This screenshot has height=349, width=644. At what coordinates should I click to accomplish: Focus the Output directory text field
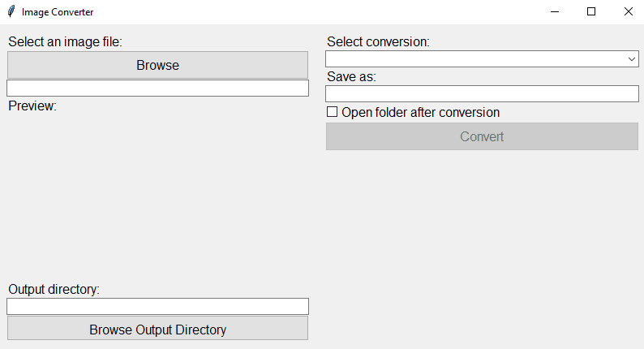[x=157, y=307]
